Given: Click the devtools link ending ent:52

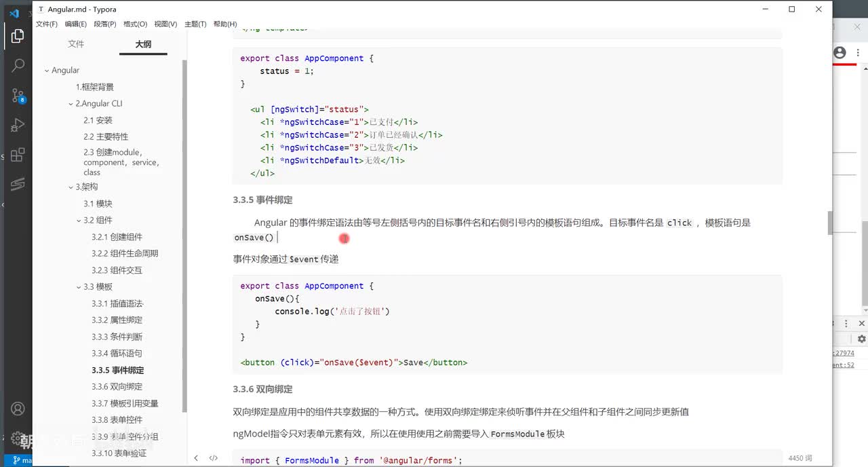Looking at the screenshot, I should (x=844, y=365).
